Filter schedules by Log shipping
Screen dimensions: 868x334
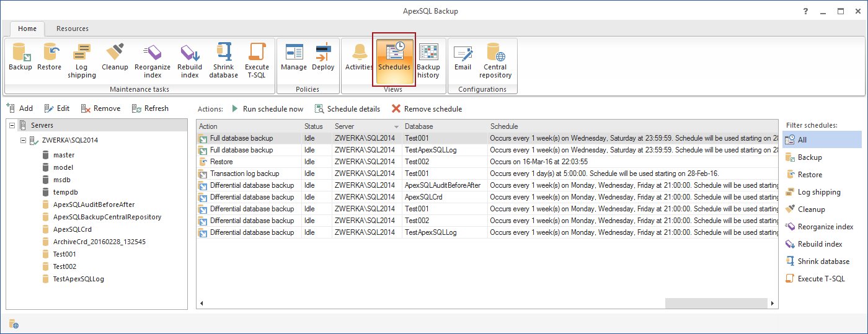click(x=822, y=192)
